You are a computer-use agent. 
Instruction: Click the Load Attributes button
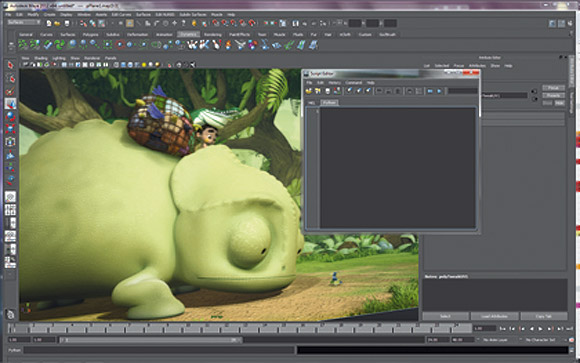(x=494, y=316)
